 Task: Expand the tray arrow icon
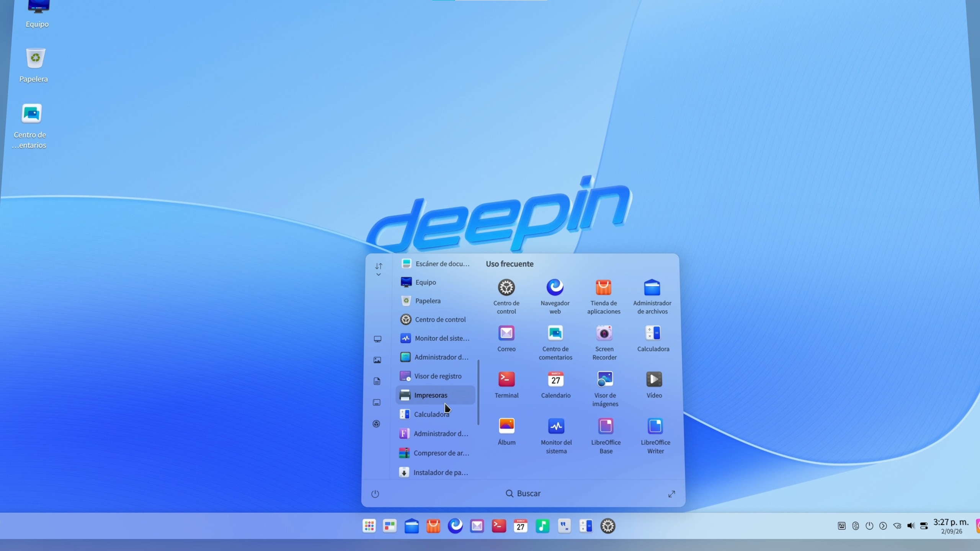(x=883, y=526)
